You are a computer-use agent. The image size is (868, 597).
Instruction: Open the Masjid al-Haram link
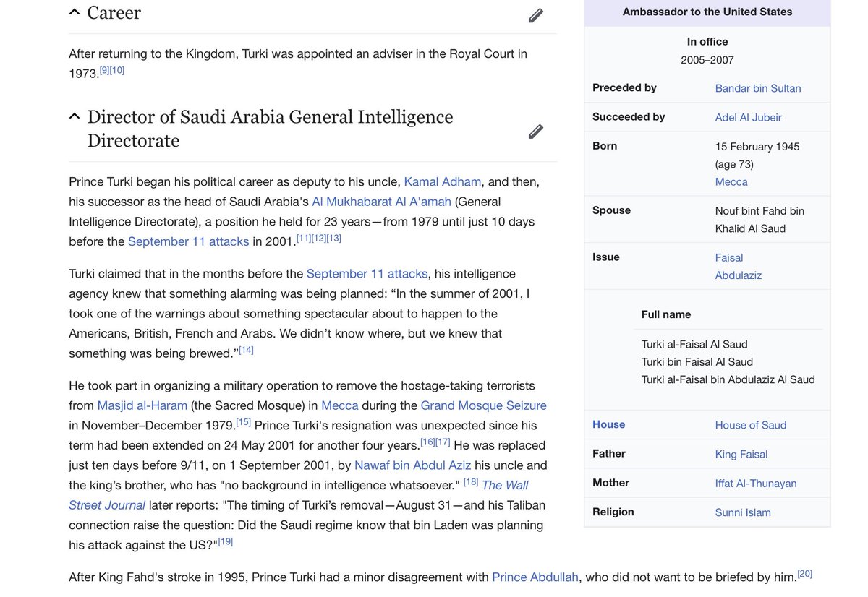pos(142,405)
